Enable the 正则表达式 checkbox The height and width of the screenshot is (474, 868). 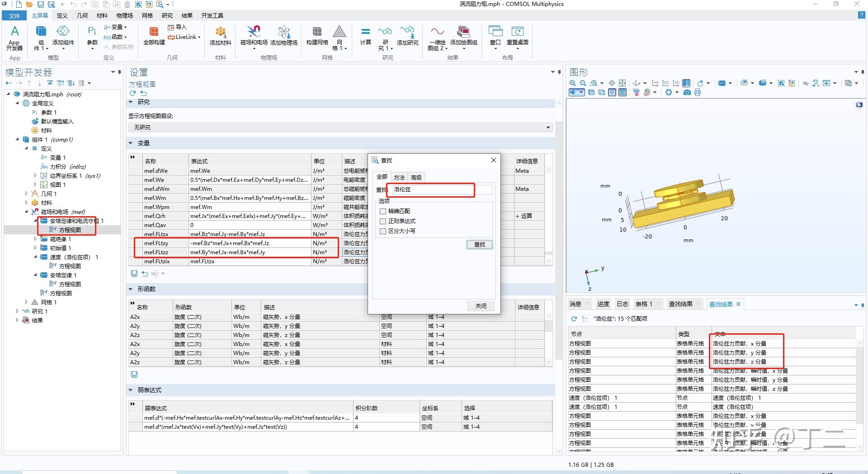pyautogui.click(x=383, y=221)
